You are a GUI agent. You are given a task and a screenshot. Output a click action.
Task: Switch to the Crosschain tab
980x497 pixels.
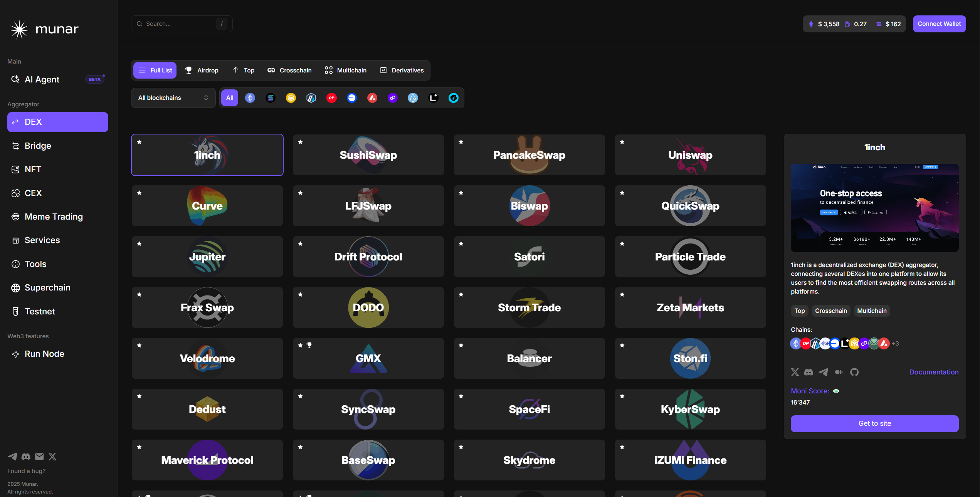[x=290, y=71]
